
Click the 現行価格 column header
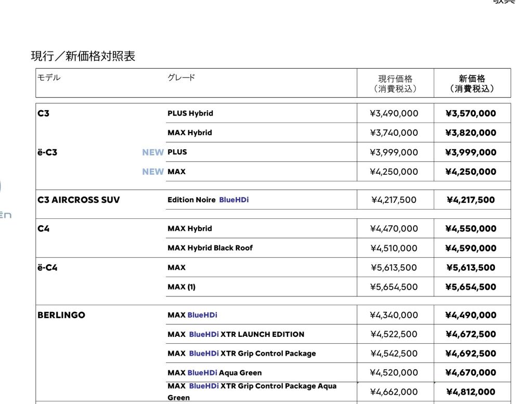(x=395, y=84)
